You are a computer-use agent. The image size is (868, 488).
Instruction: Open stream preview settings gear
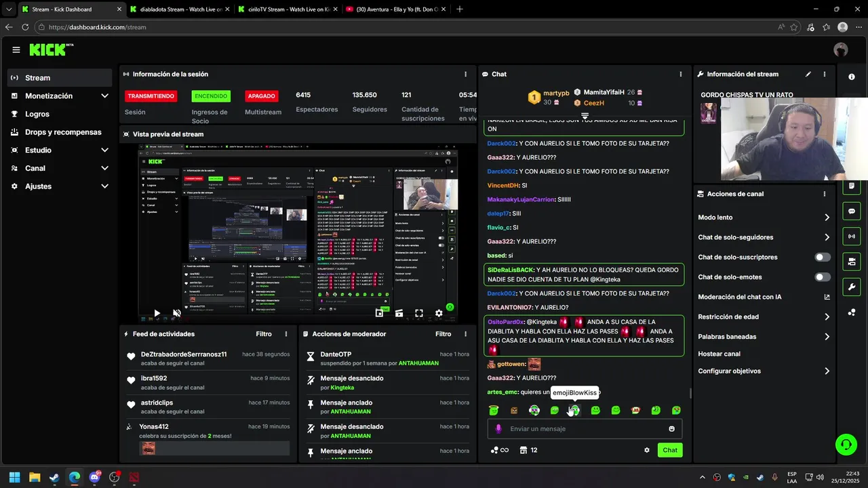pyautogui.click(x=439, y=313)
